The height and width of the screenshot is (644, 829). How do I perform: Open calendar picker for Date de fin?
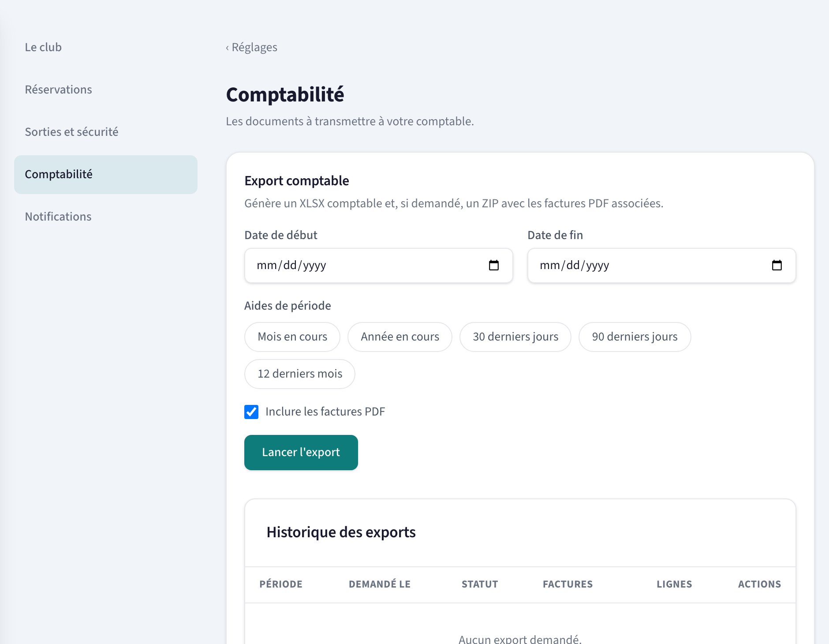point(777,265)
